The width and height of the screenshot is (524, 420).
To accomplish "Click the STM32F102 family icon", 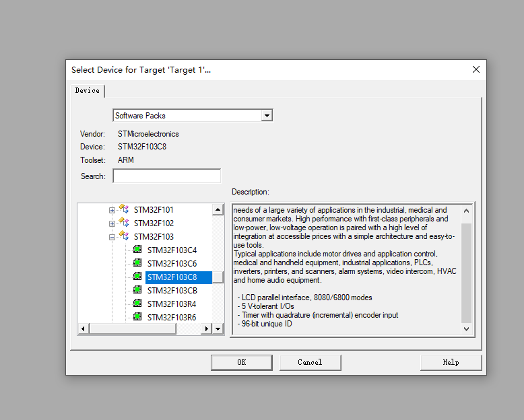I will pyautogui.click(x=124, y=222).
